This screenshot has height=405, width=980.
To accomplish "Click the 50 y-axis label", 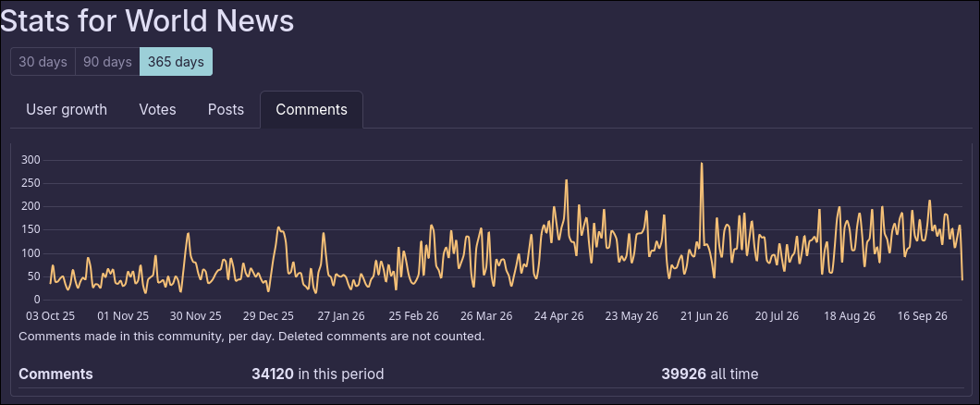I will pyautogui.click(x=34, y=276).
